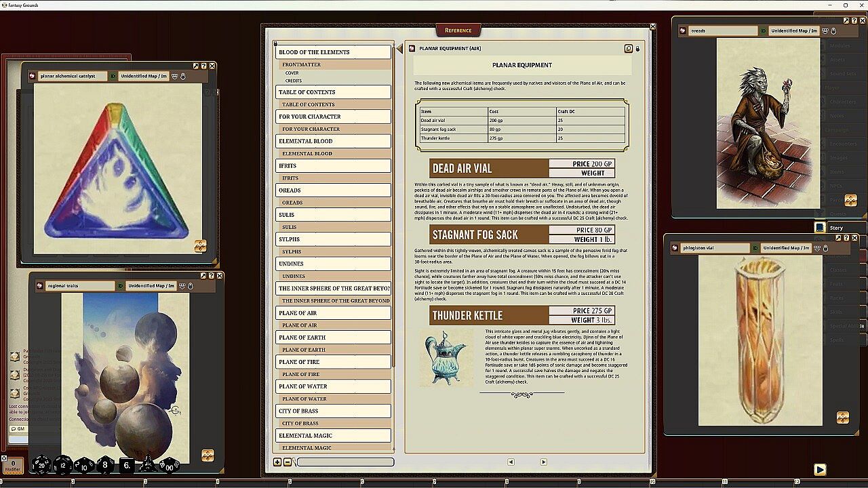Pop out the planar alchemical catalyst window
The image size is (868, 488).
pyautogui.click(x=196, y=66)
